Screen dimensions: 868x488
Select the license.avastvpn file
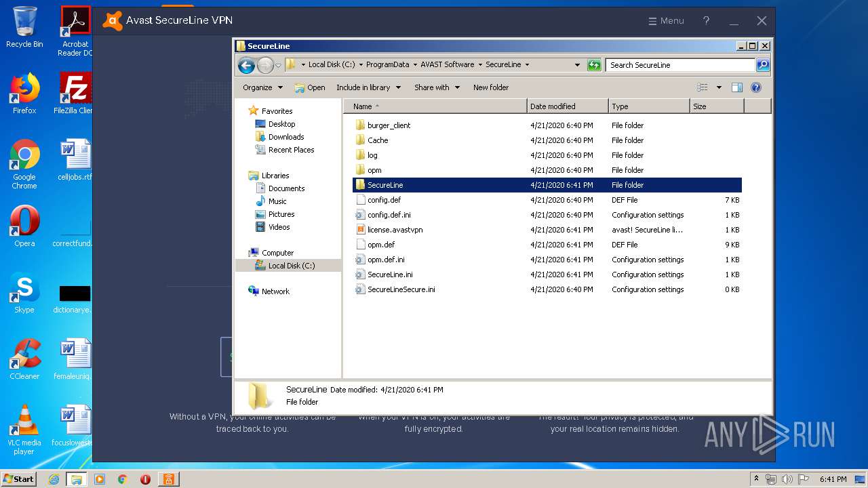[395, 230]
